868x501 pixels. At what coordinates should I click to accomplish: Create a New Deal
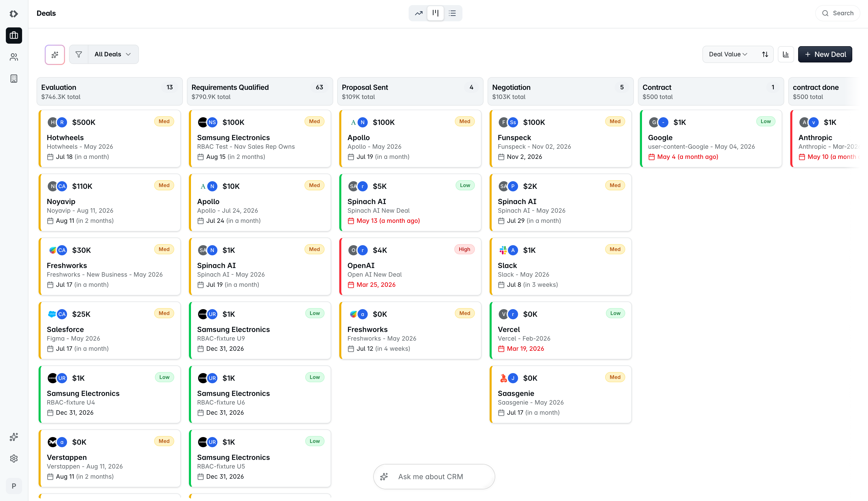pos(825,54)
